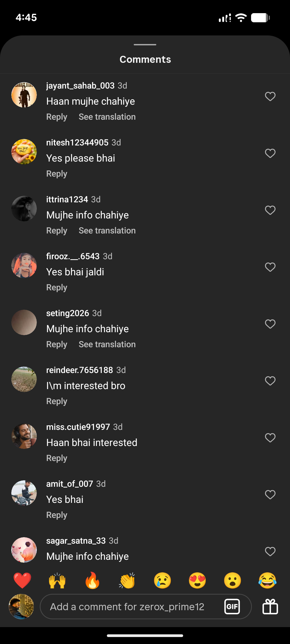The width and height of the screenshot is (290, 644).
Task: Tap the comments sheet drag handle
Action: 145,45
